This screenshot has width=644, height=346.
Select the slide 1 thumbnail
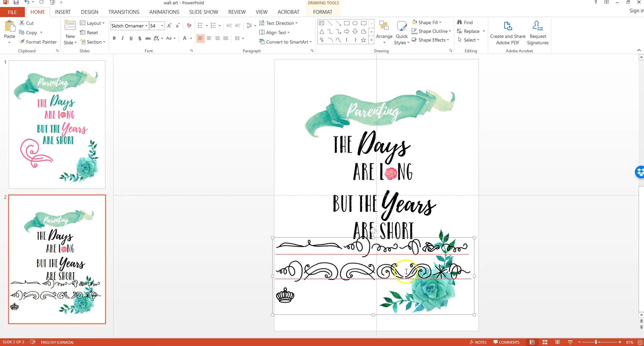click(x=57, y=124)
